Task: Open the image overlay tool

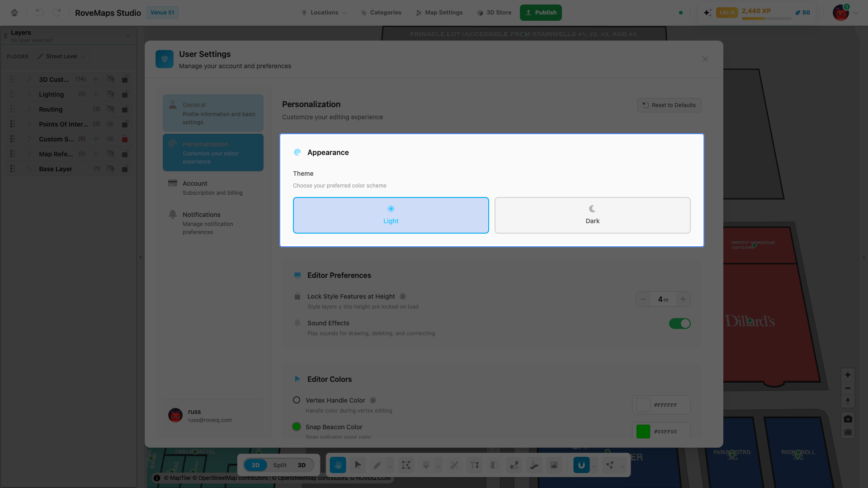Action: tap(554, 465)
